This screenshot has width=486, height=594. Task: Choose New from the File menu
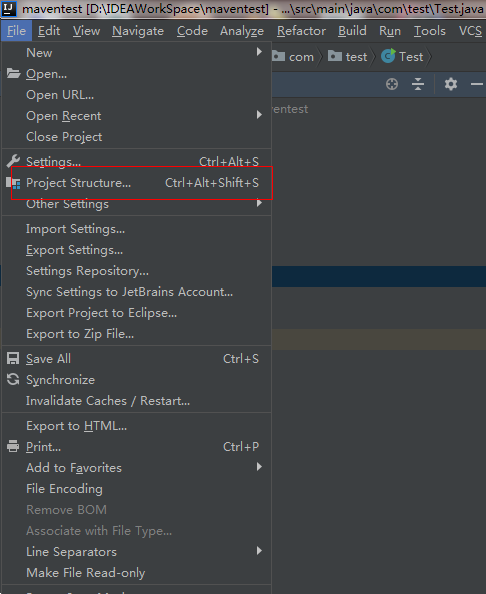[137, 53]
